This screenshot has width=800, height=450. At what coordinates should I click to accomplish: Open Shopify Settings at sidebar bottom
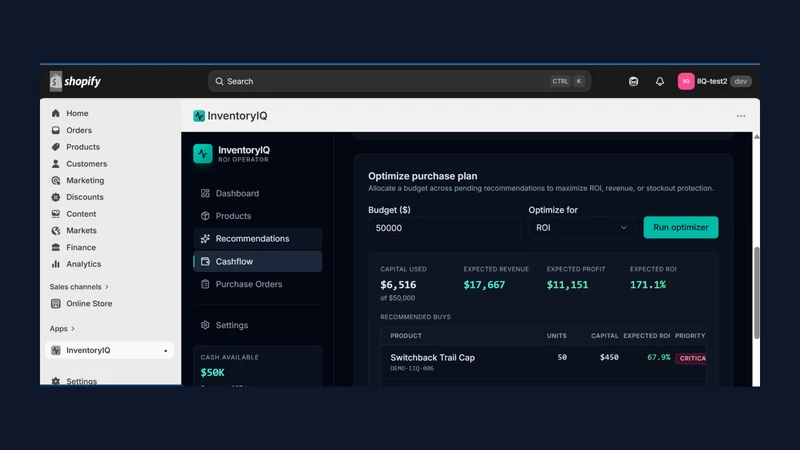point(82,381)
